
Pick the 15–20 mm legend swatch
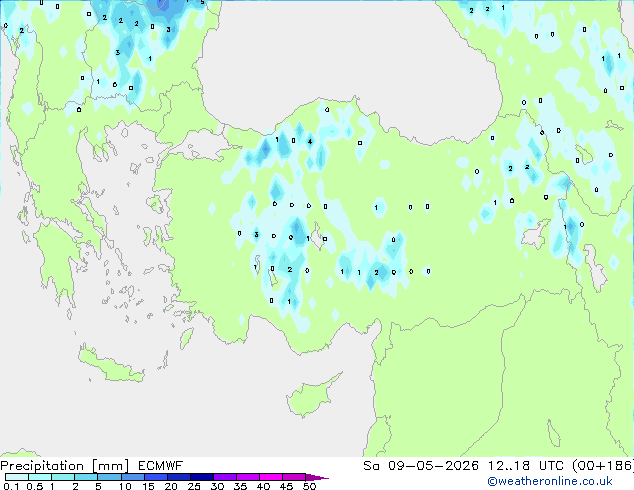click(x=155, y=477)
